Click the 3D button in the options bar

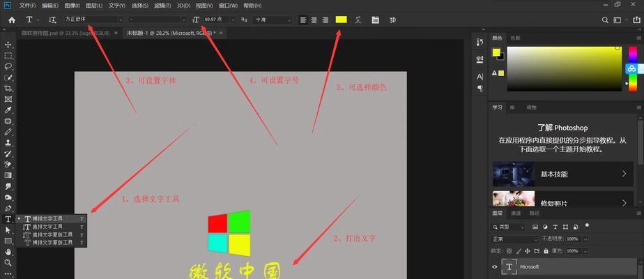pos(392,20)
